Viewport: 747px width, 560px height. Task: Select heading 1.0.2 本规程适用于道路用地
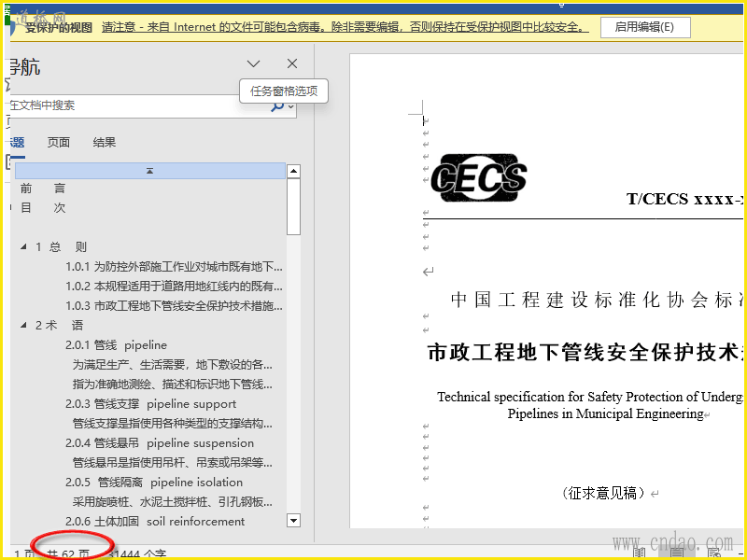(x=174, y=287)
